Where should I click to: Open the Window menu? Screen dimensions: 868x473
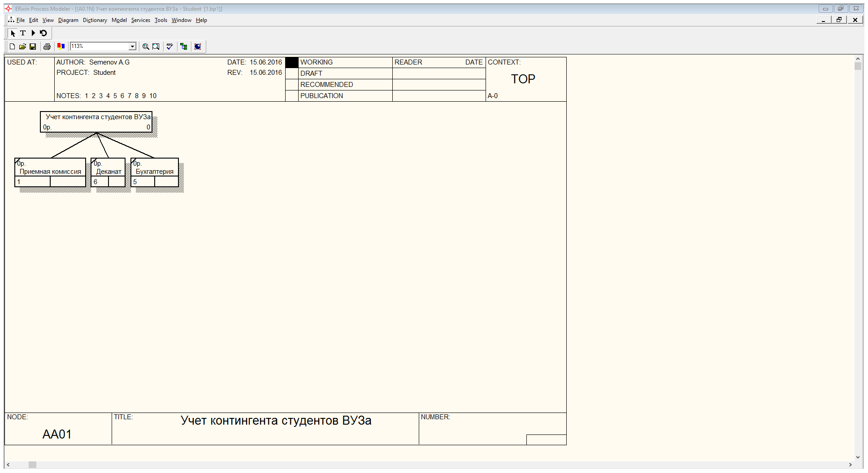click(x=182, y=20)
